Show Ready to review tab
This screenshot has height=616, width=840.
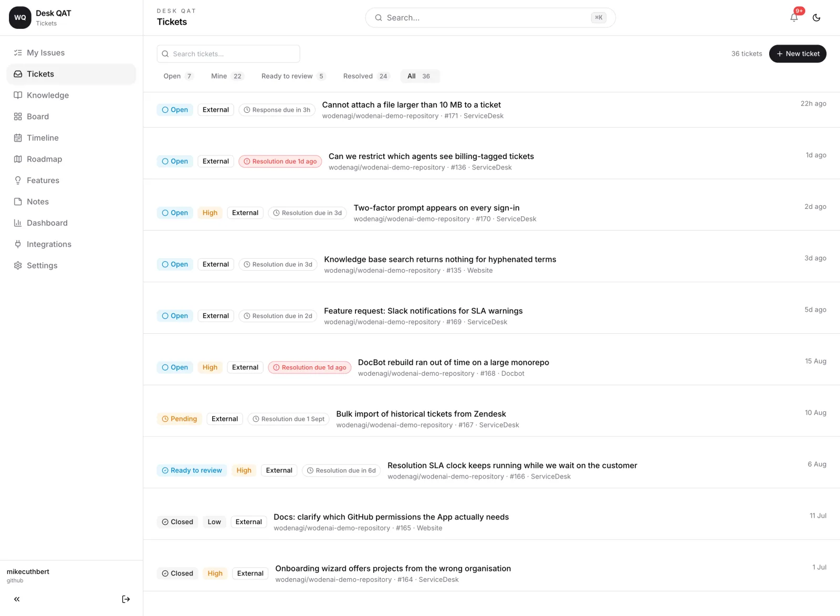(293, 76)
